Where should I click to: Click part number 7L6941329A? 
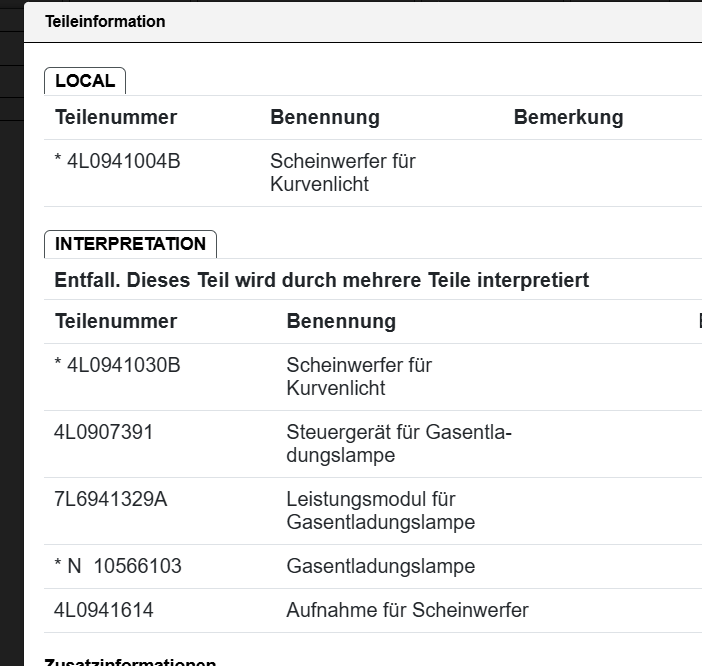(111, 500)
